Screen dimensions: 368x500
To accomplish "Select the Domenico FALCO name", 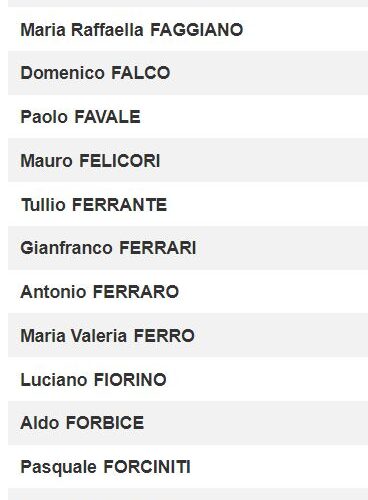I will click(95, 73).
